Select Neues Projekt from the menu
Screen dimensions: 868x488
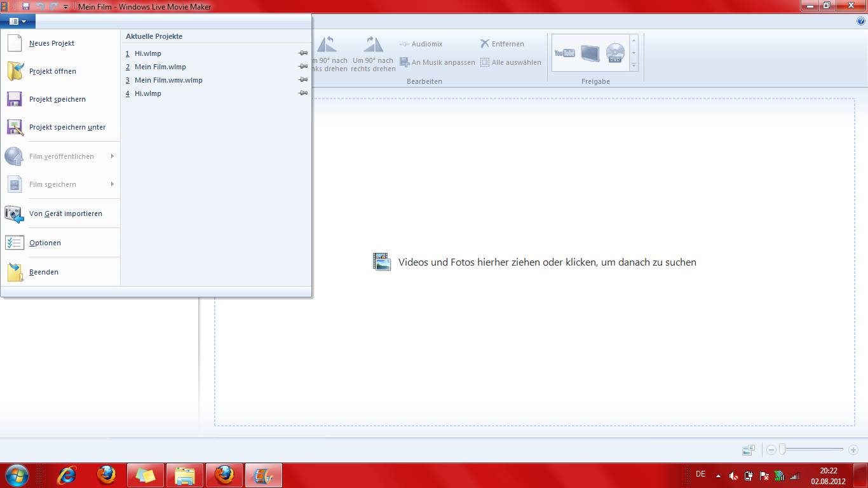(51, 43)
